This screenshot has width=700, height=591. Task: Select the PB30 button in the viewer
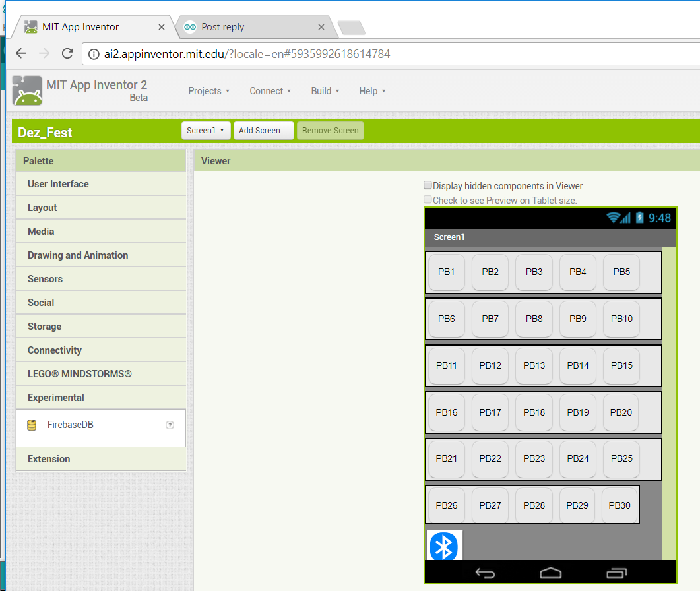pyautogui.click(x=620, y=505)
